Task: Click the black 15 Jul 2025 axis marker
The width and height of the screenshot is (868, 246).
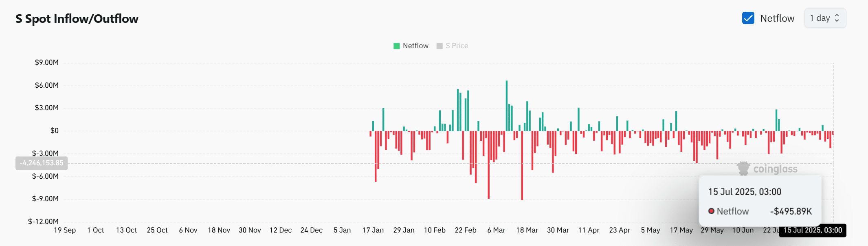Action: 812,230
